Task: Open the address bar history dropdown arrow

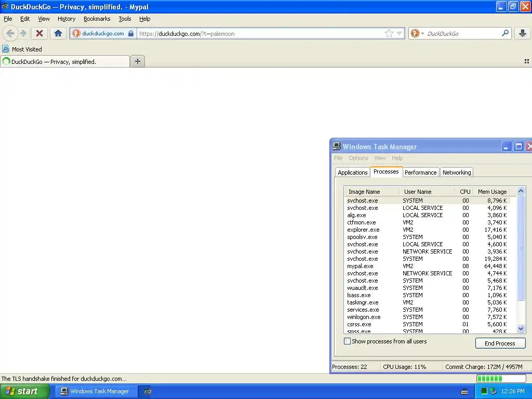Action: [x=400, y=33]
